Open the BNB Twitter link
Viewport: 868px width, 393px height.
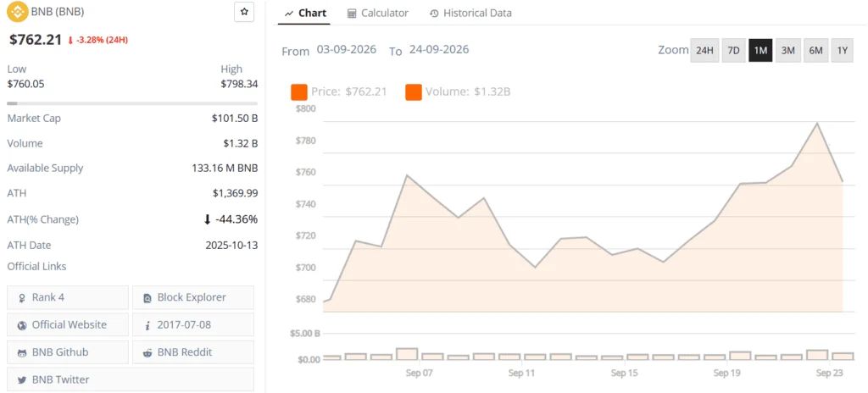[x=131, y=379]
